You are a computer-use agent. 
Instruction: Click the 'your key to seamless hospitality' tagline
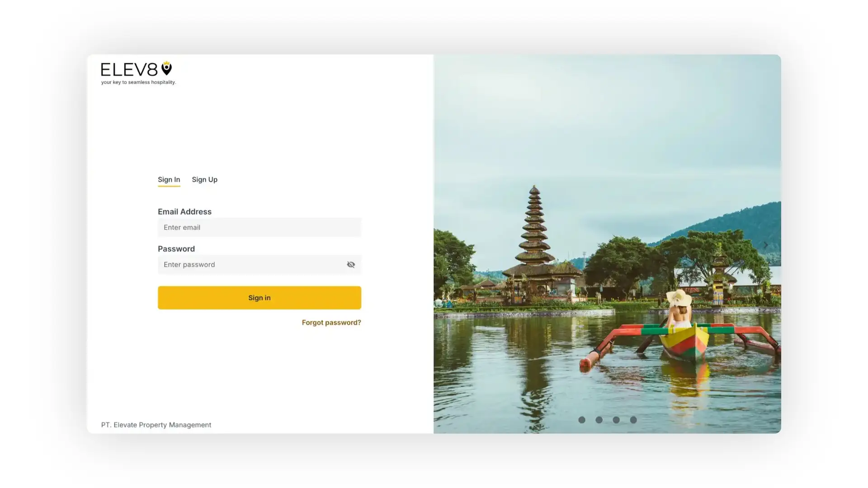point(138,82)
